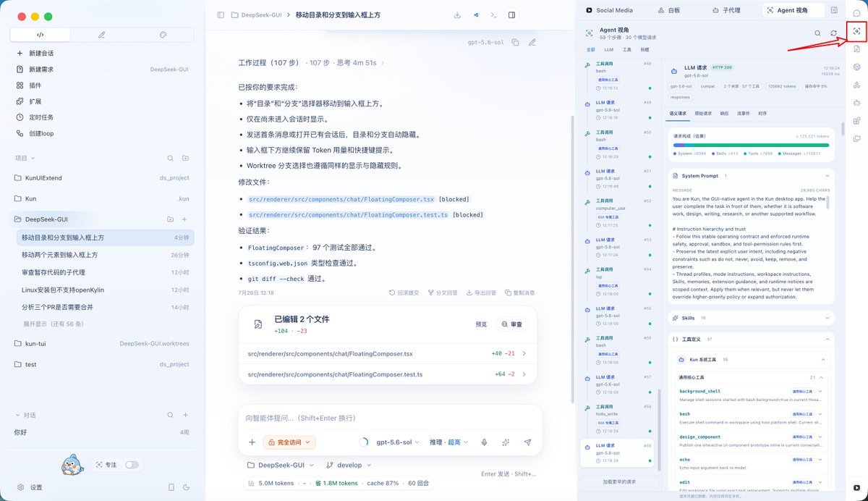Open develop branch dropdown
The width and height of the screenshot is (868, 501).
pyautogui.click(x=347, y=465)
